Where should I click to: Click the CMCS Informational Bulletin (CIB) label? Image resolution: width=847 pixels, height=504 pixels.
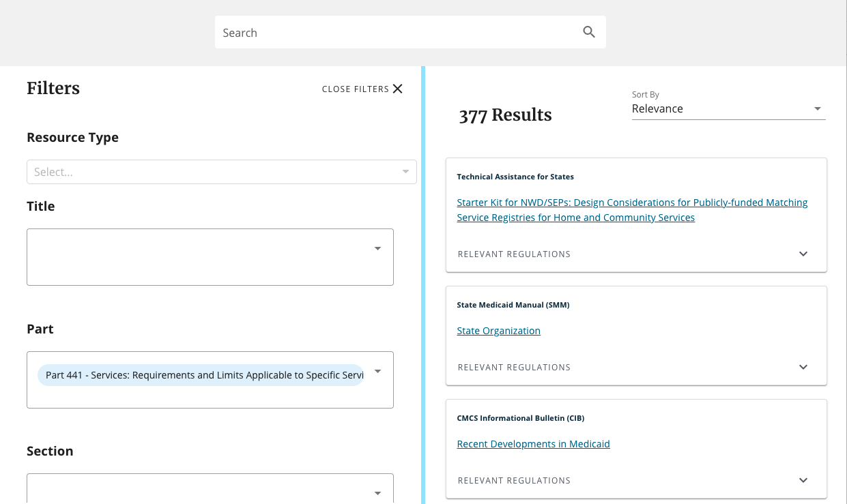tap(520, 418)
